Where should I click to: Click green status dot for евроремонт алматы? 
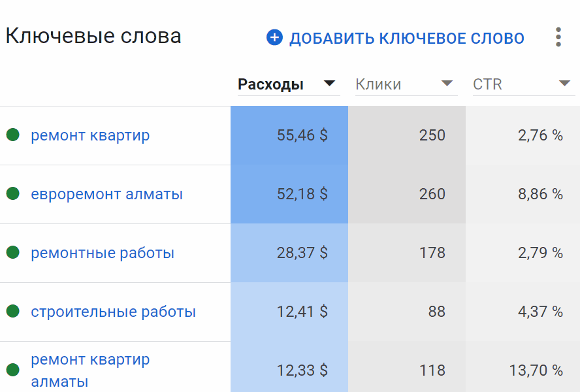point(12,194)
